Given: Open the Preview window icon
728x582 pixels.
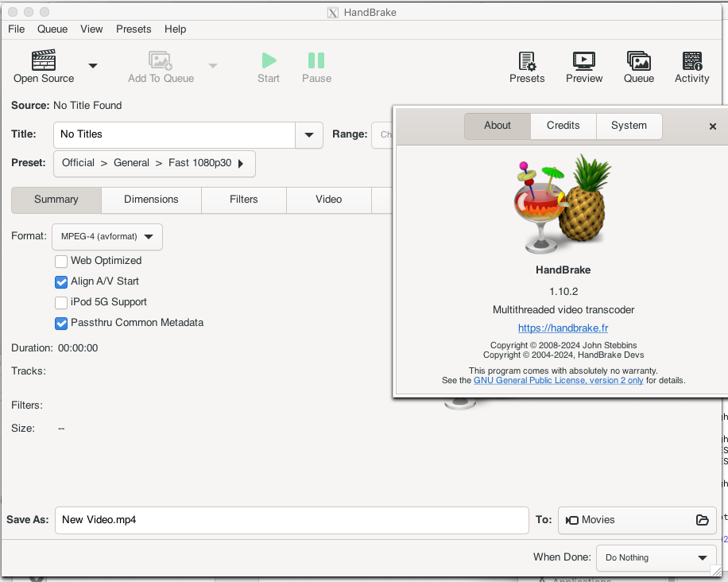Looking at the screenshot, I should [x=584, y=61].
